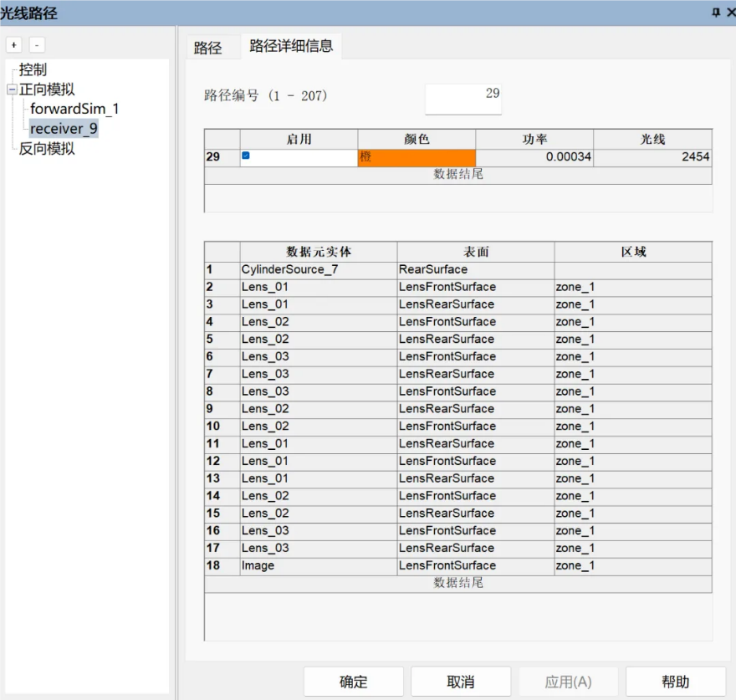Click the 功率 column header
This screenshot has width=736, height=700.
[x=534, y=139]
